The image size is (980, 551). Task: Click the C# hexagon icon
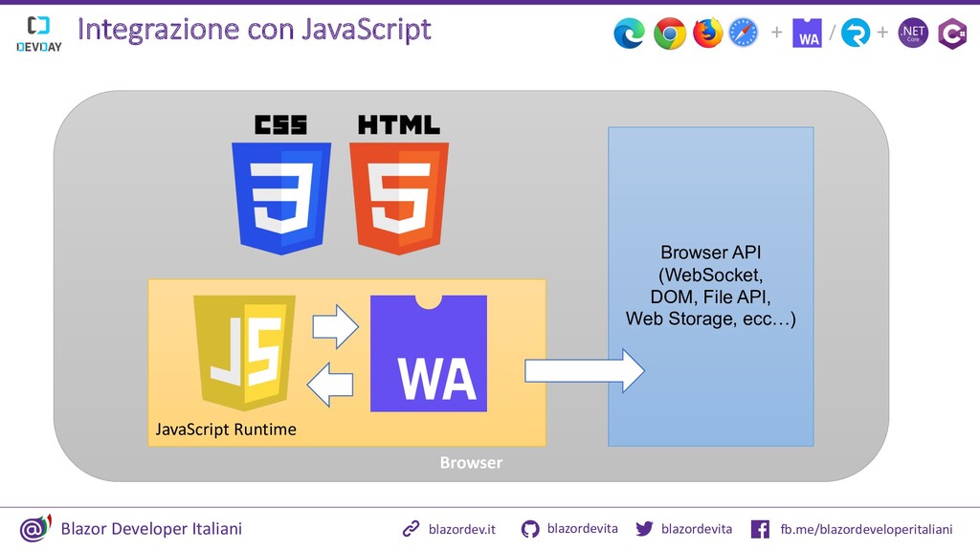[952, 33]
